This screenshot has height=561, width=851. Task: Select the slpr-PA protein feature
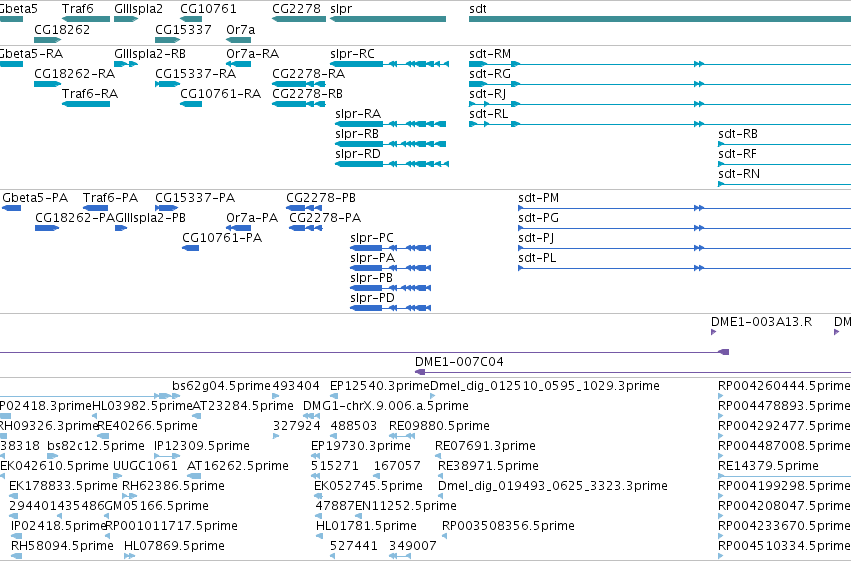(x=390, y=269)
